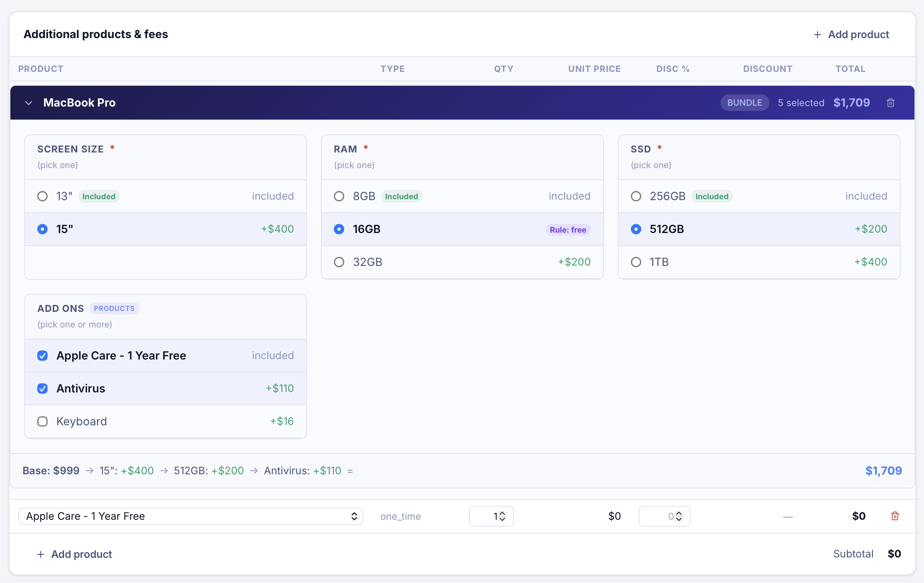The height and width of the screenshot is (583, 924).
Task: Click Antivirus: +$110 in the price breakdown
Action: pos(303,471)
